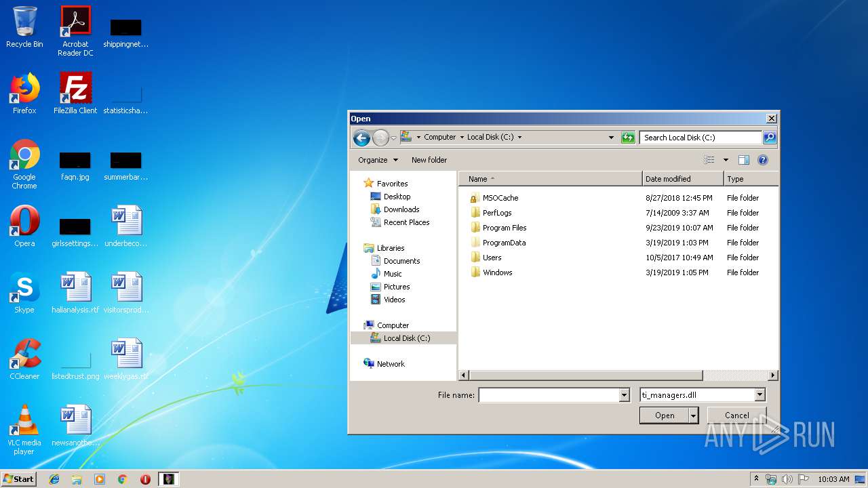Open the view options dropdown arrow
868x488 pixels.
(726, 160)
